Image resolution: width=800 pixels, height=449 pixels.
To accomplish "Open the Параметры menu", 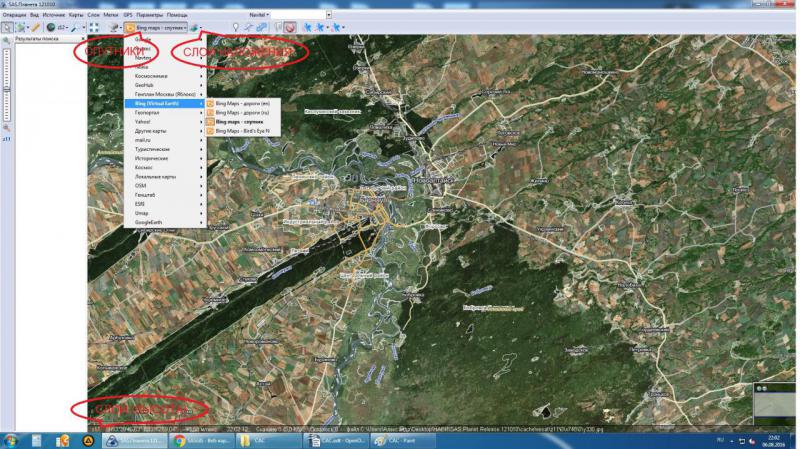I will click(149, 16).
